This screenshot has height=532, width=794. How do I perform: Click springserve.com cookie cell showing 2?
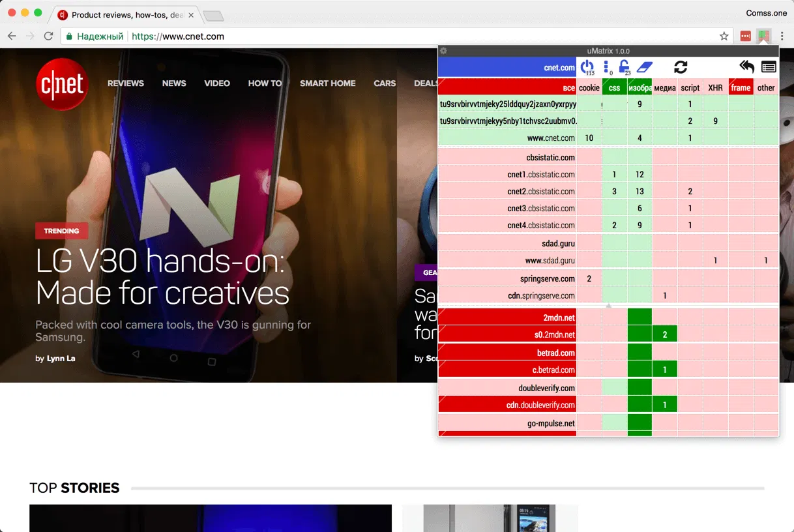589,278
